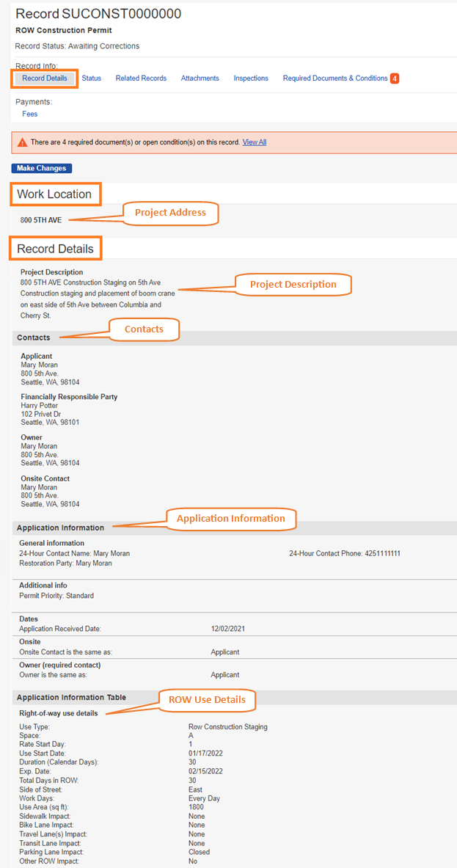Click the large Record Details section heading

tap(56, 249)
